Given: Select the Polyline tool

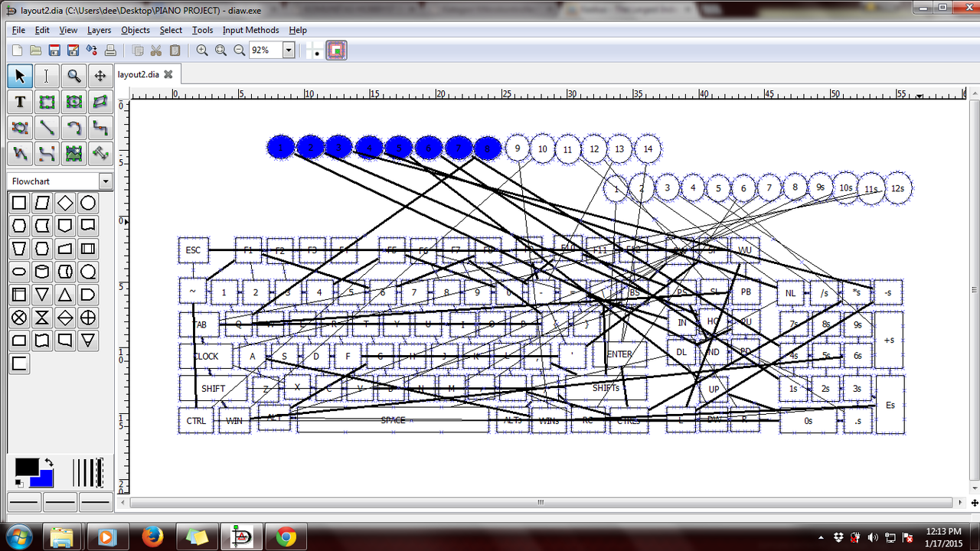Looking at the screenshot, I should [x=20, y=154].
